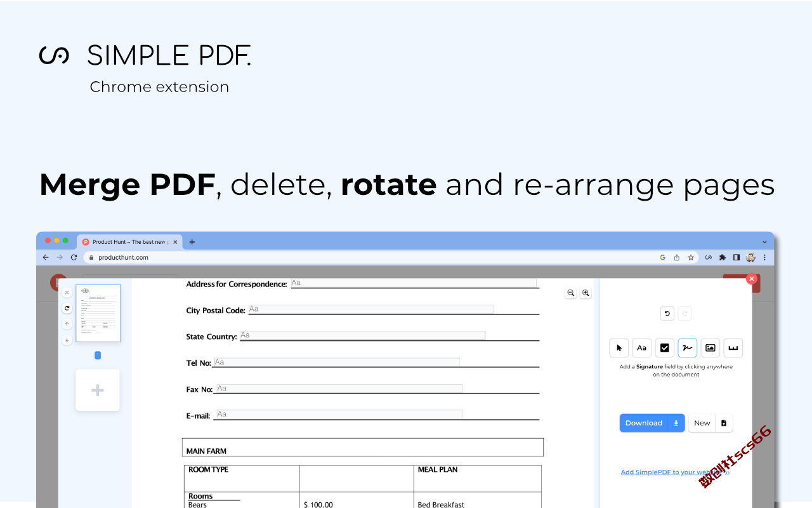Click the browser forward arrow
The width and height of the screenshot is (812, 508).
[x=60, y=257]
